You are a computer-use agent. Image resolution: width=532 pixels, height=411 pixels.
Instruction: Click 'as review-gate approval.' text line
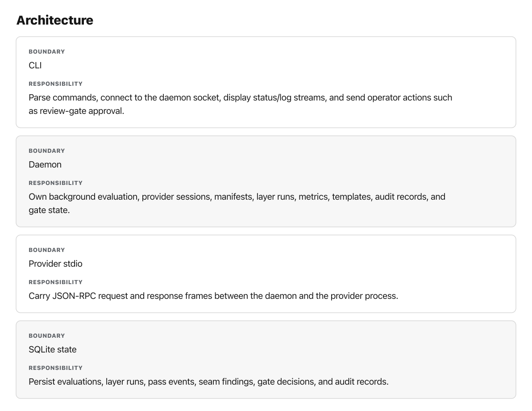point(76,111)
